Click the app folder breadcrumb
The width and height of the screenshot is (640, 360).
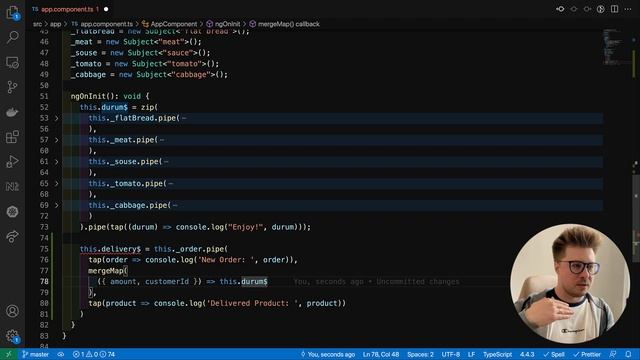56,24
